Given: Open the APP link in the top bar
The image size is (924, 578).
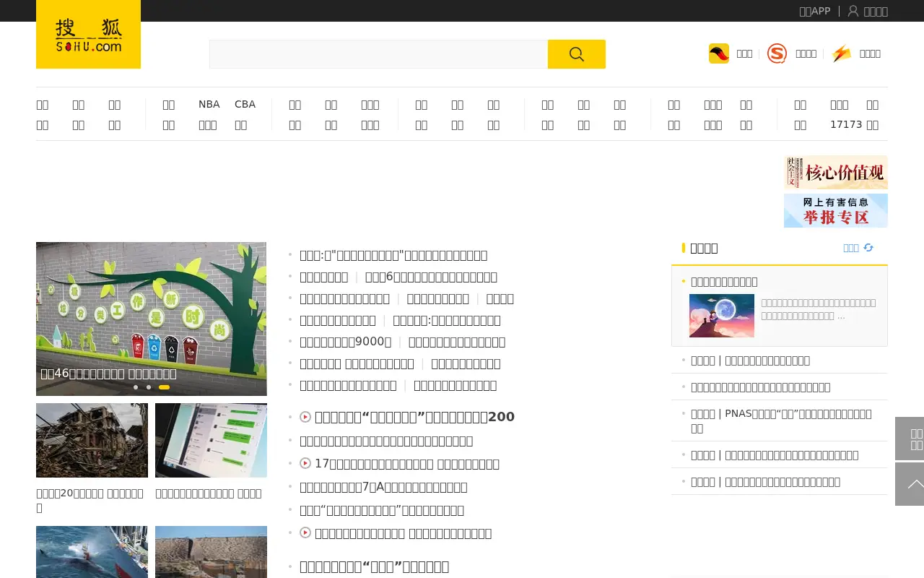Looking at the screenshot, I should pos(815,11).
